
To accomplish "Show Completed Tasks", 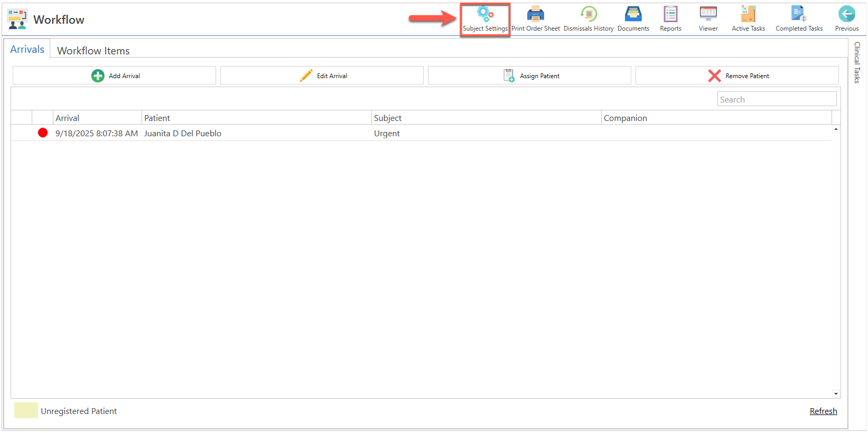I will pos(799,20).
